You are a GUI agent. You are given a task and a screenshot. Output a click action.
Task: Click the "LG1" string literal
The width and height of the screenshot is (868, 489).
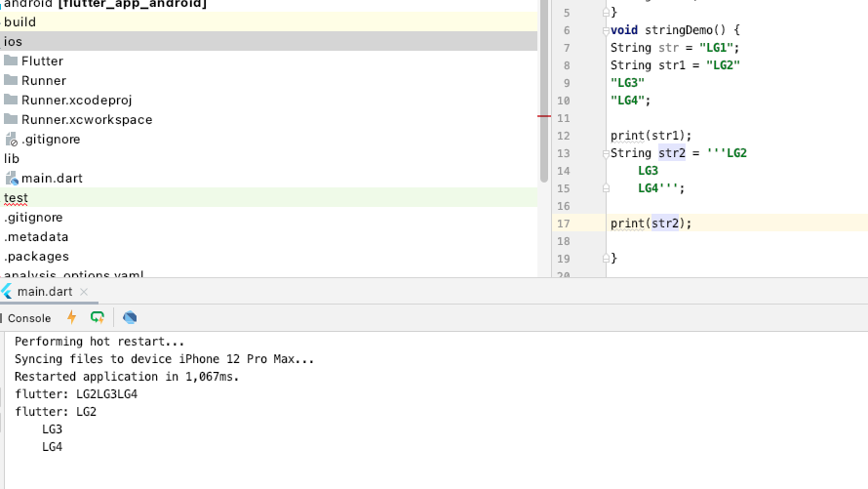(x=716, y=48)
